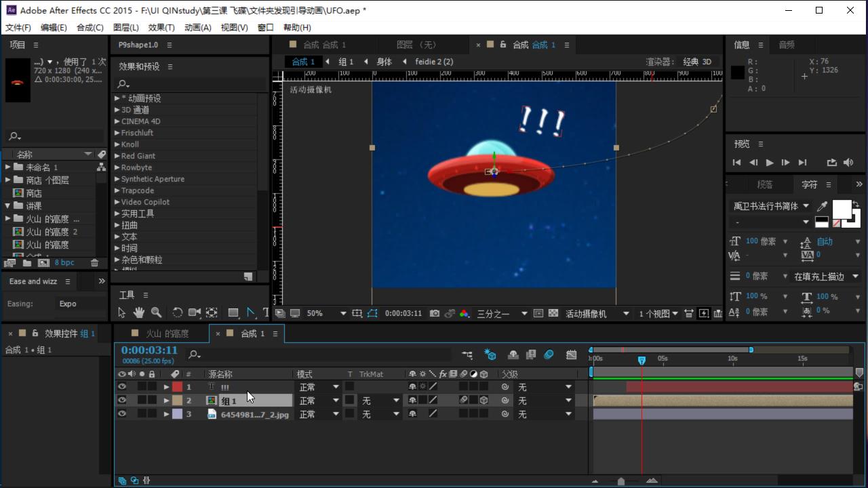Screen dimensions: 868x488
Task: Take a snapshot with camera icon
Action: (x=435, y=314)
